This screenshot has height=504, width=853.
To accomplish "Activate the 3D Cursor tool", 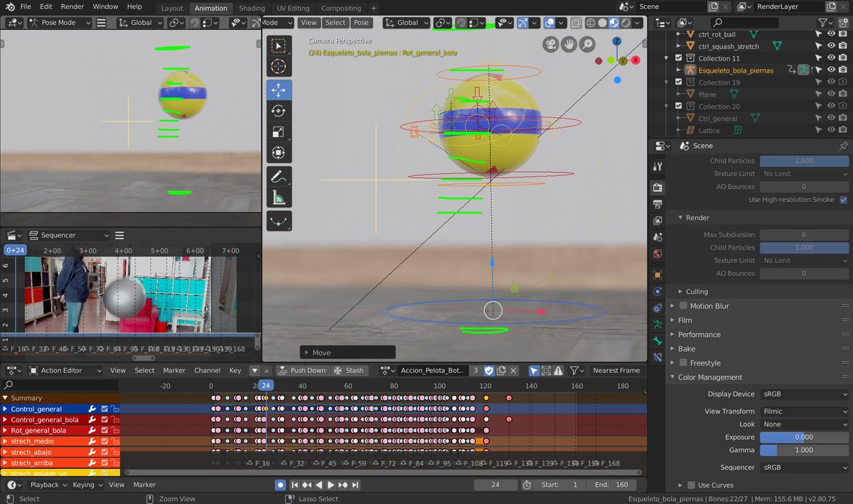I will 278,68.
